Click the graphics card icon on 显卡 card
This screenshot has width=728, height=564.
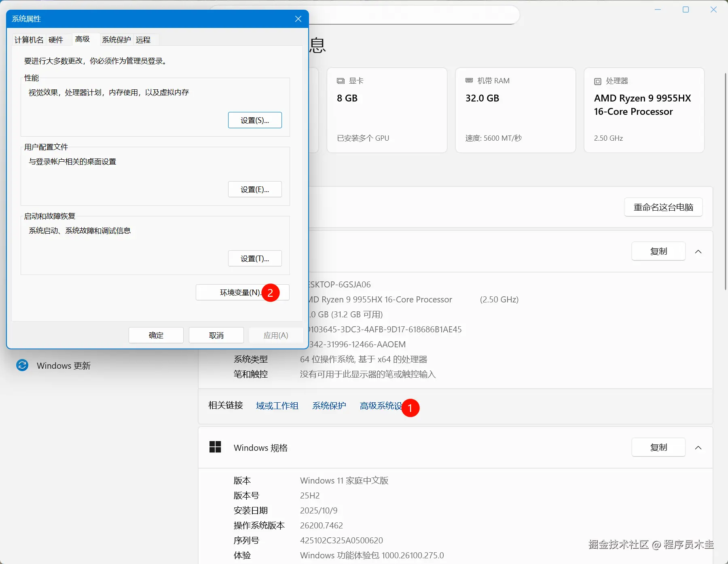(341, 81)
